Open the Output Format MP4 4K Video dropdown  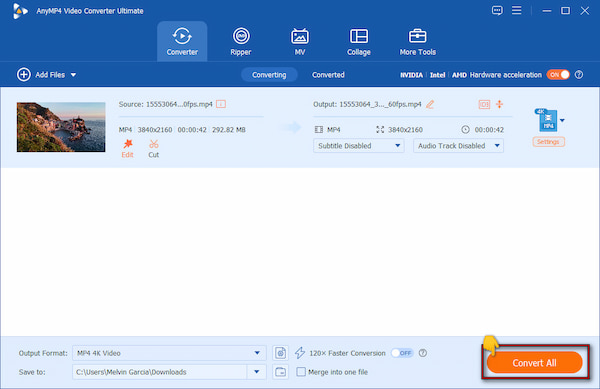click(169, 353)
